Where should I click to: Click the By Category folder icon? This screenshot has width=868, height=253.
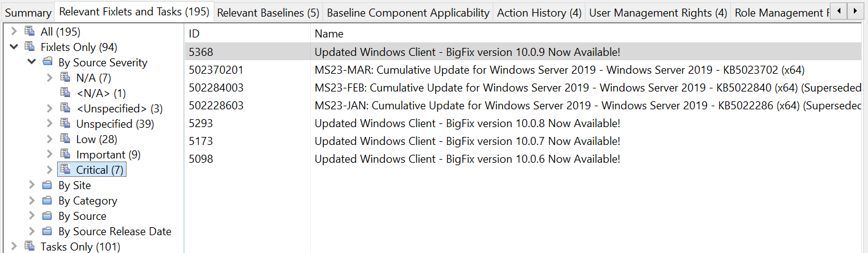(47, 201)
